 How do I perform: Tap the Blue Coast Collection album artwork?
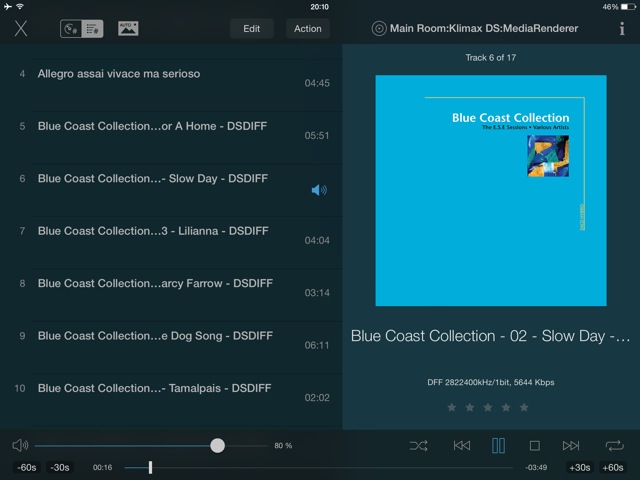coord(491,190)
